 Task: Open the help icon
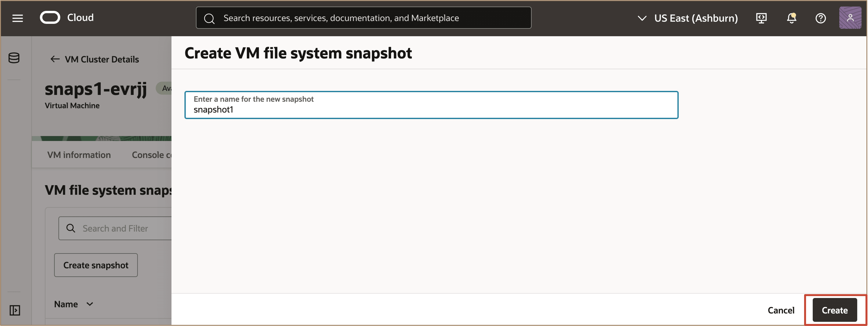820,18
